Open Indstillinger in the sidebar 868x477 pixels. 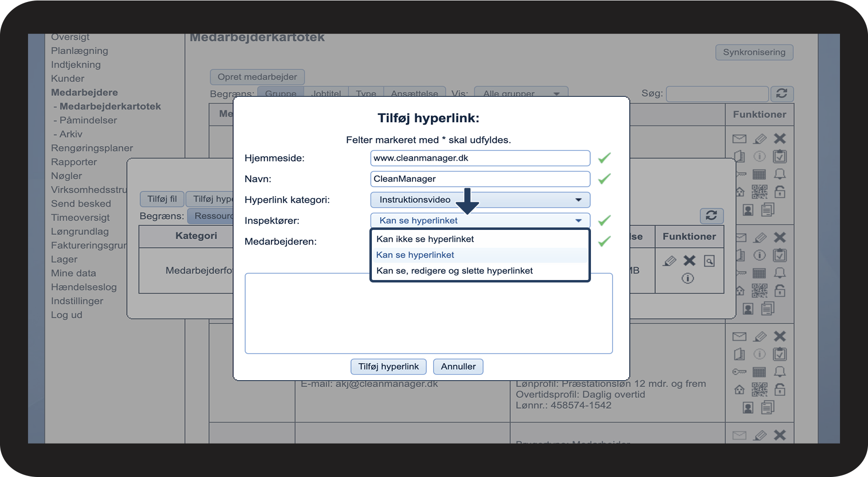coord(77,301)
